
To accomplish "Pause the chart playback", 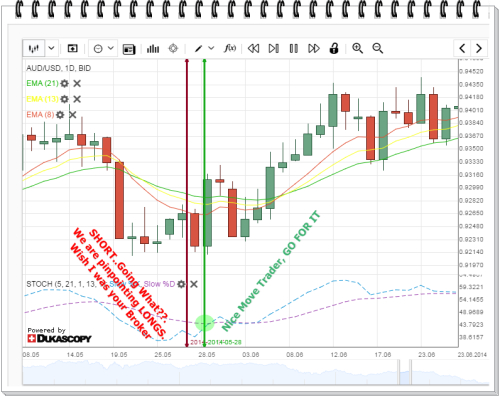I will click(x=294, y=49).
